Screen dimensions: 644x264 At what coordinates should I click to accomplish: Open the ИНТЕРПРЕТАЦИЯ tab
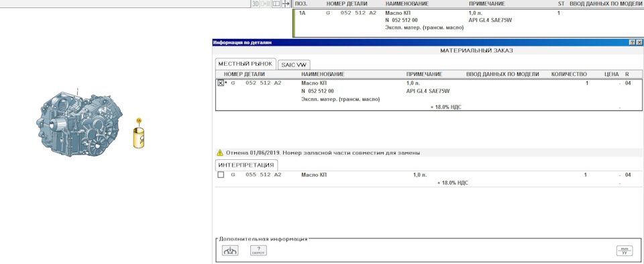point(246,165)
